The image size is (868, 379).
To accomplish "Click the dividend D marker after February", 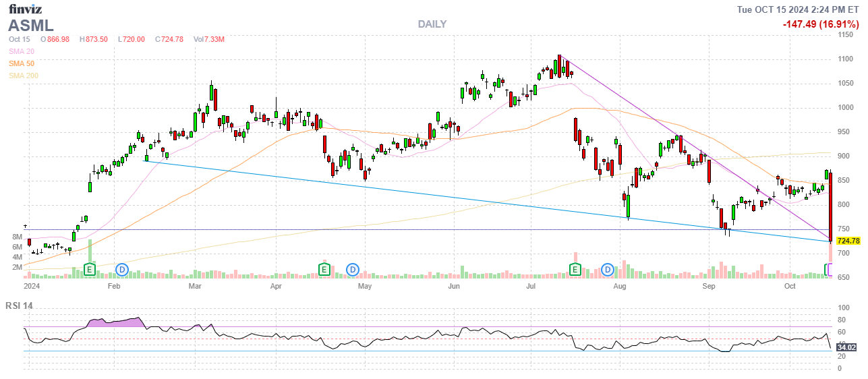I will [122, 270].
